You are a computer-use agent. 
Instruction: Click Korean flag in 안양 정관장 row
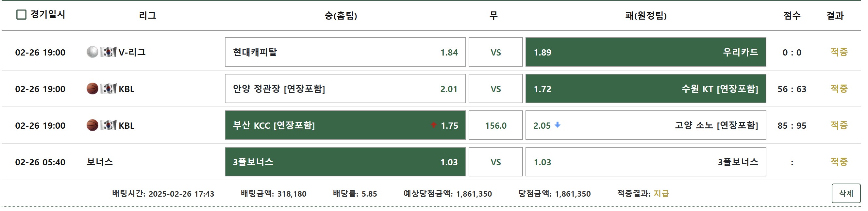tap(108, 89)
